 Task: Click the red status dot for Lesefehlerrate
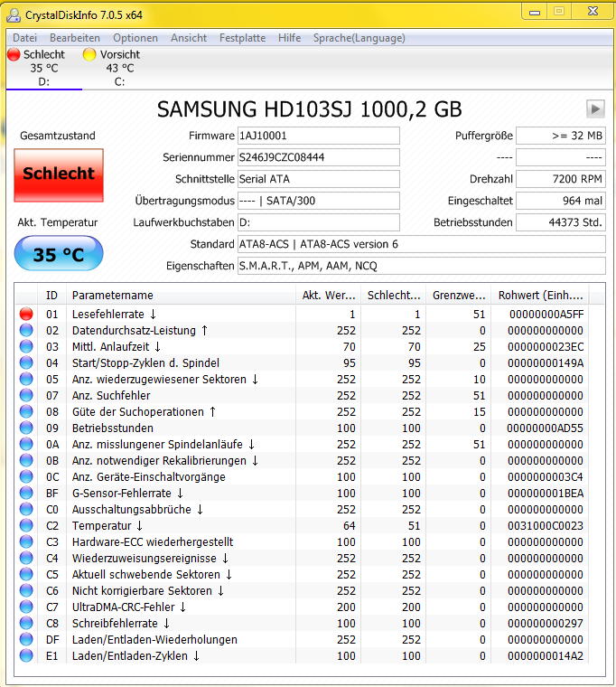[x=26, y=314]
